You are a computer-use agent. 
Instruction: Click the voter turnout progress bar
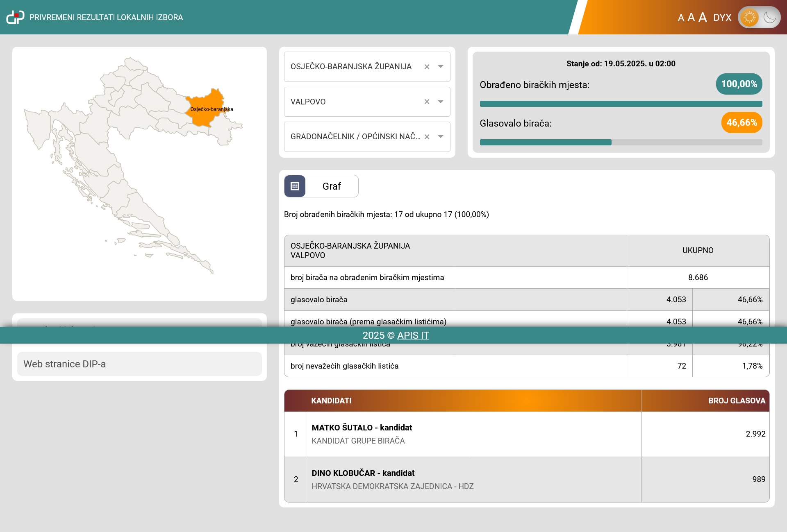621,143
